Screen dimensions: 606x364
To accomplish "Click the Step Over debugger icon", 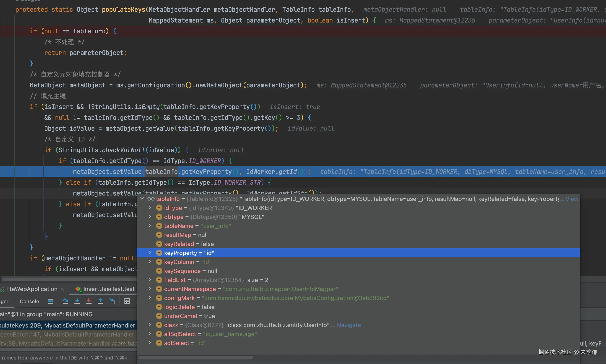I will [65, 301].
